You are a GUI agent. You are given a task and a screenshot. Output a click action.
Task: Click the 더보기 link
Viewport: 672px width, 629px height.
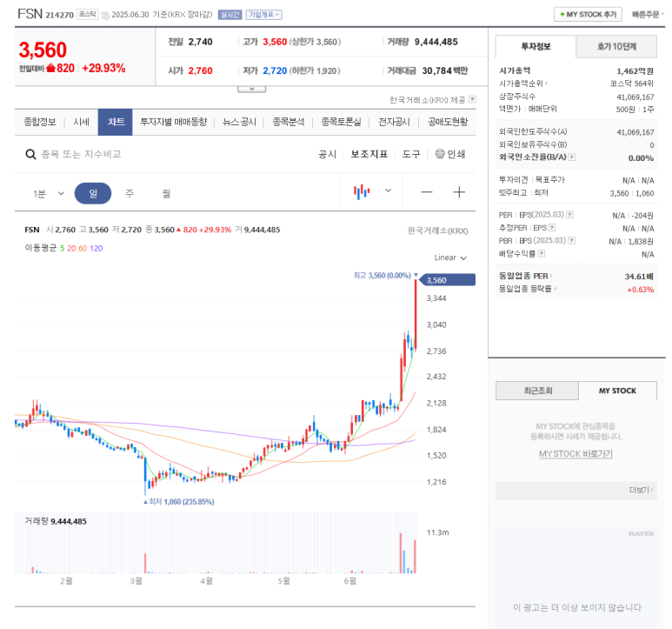tap(642, 490)
